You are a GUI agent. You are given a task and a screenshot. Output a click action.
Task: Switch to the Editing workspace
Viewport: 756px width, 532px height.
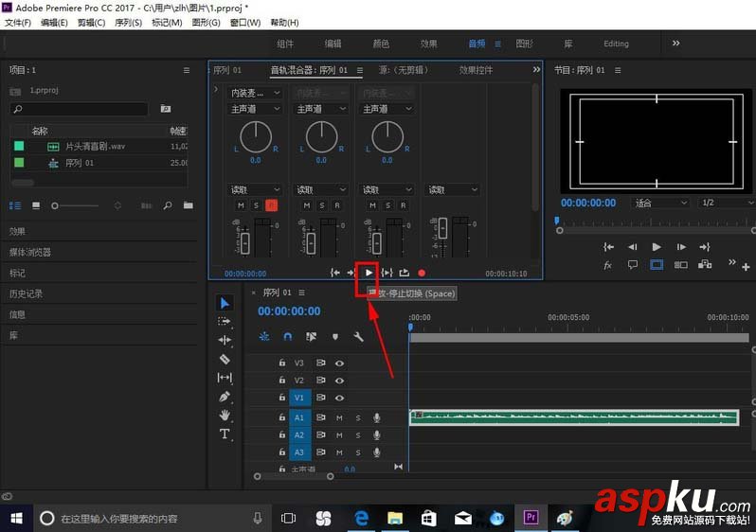[x=616, y=44]
